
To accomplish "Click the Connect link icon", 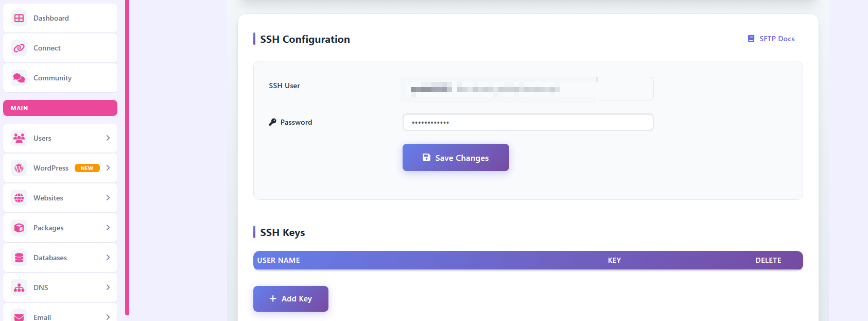I will 19,48.
